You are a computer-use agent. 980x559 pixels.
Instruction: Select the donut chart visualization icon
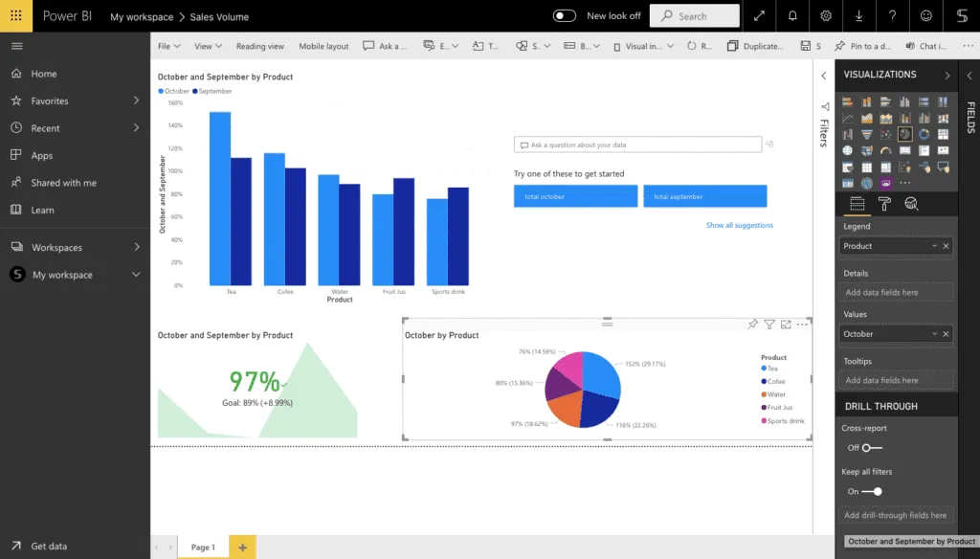924,134
